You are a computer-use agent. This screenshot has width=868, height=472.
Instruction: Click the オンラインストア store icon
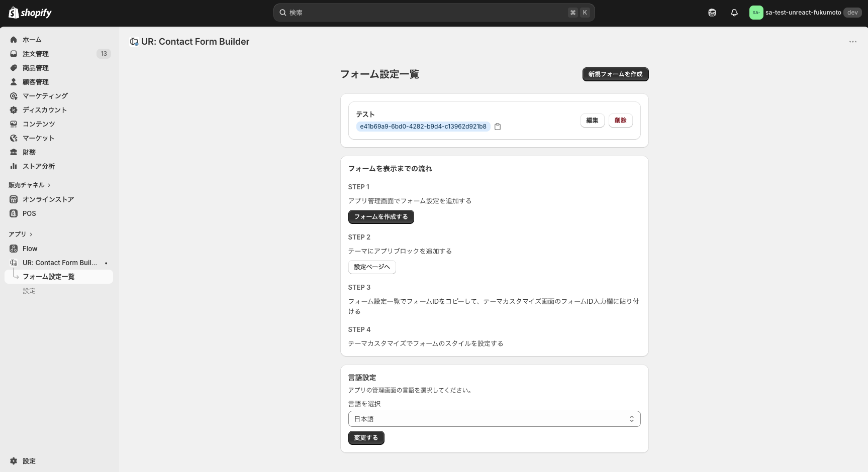tap(14, 199)
